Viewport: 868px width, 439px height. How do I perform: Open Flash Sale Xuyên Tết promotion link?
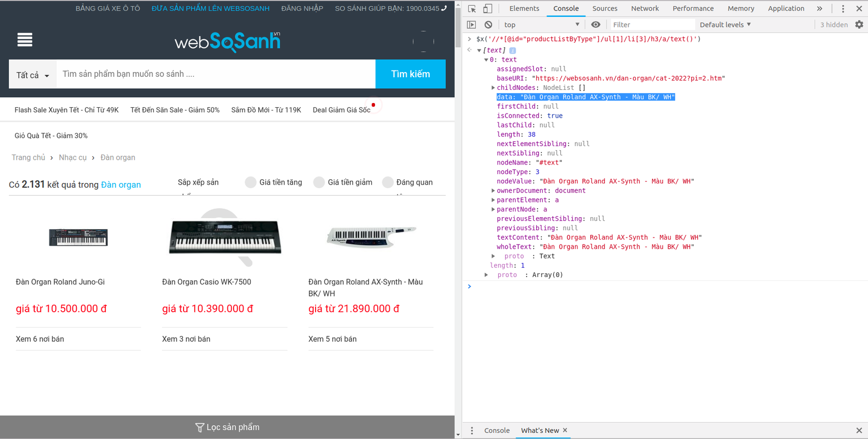coord(67,110)
